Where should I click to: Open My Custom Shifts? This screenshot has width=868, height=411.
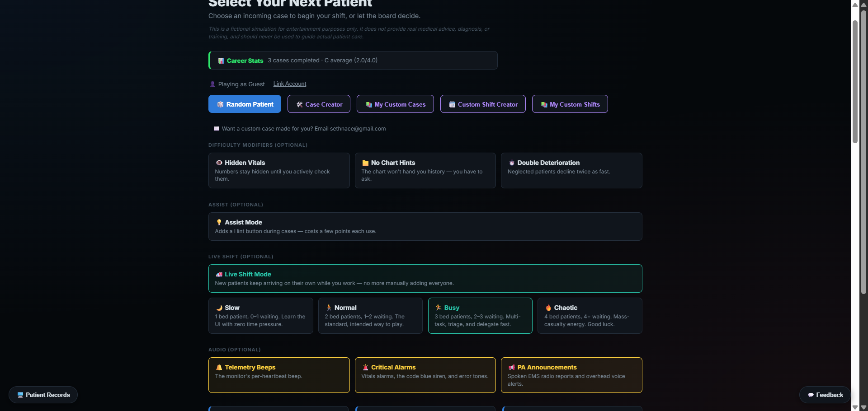click(x=570, y=104)
